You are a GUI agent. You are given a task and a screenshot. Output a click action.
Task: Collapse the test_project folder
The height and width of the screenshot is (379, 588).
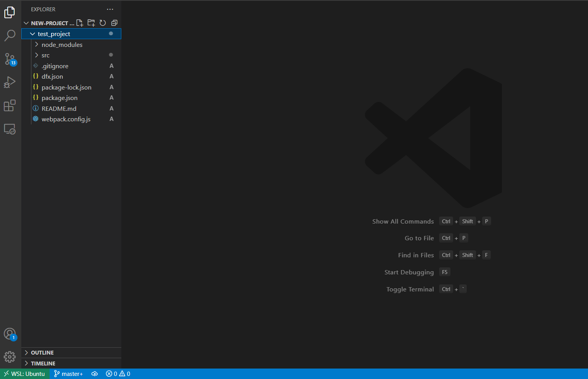pos(71,34)
